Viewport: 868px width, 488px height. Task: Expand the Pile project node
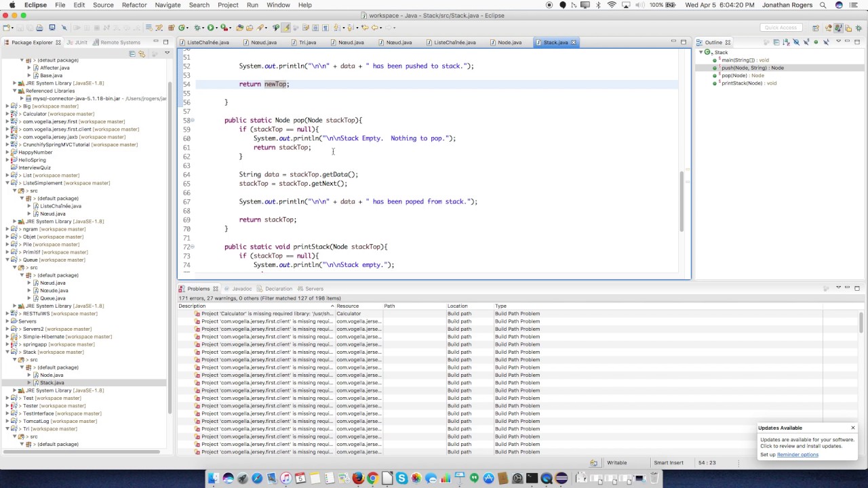coord(7,245)
